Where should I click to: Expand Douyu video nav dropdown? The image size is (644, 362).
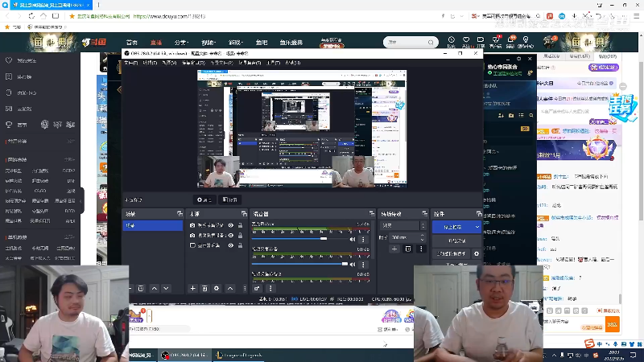point(208,43)
